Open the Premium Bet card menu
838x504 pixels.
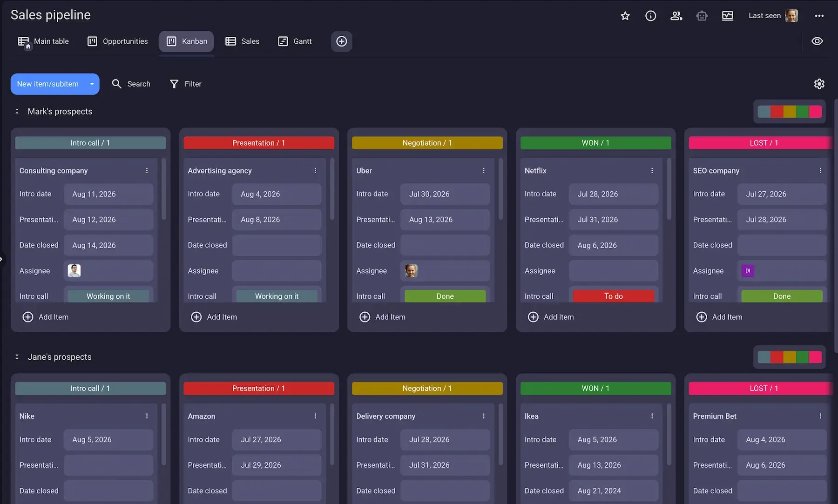(x=820, y=416)
